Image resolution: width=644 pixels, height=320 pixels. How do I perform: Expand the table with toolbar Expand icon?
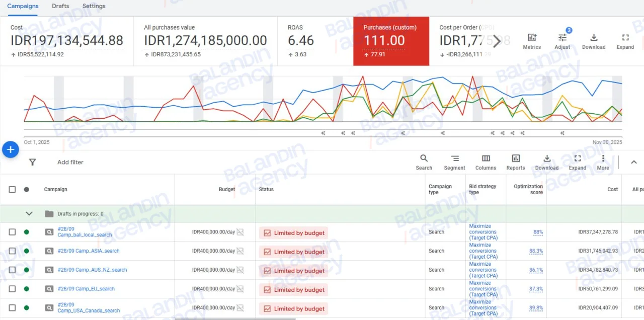[578, 162]
